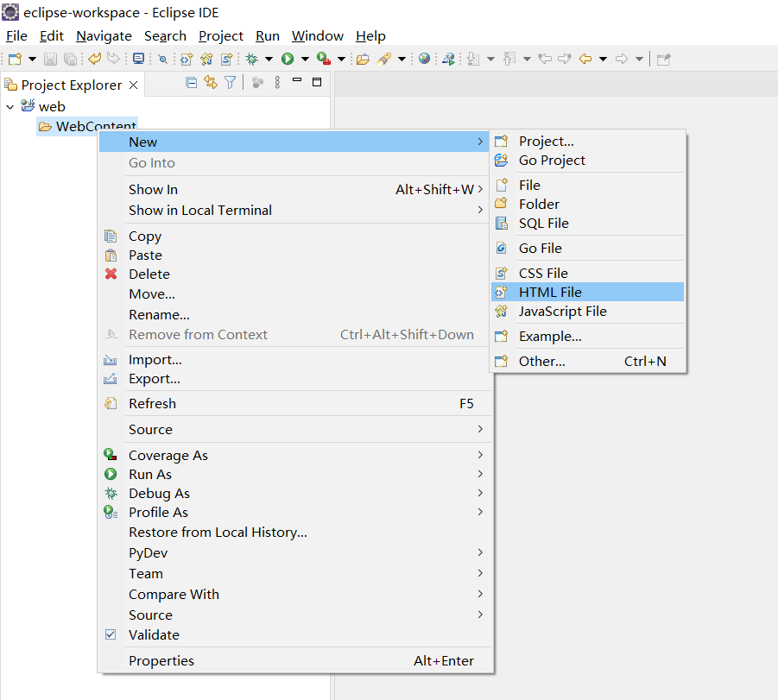This screenshot has width=778, height=700.
Task: Open the Coverage dropdown arrow
Action: coord(341,59)
